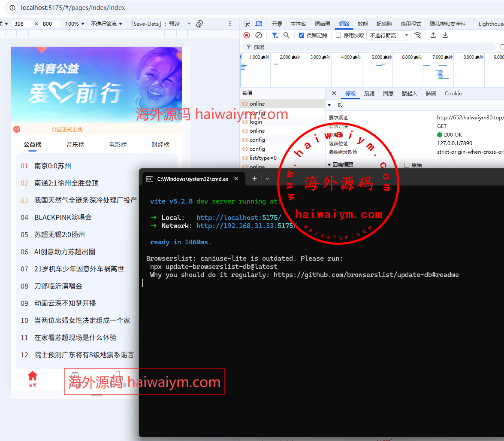Open the network search magnifier
The height and width of the screenshot is (441, 504).
coord(286,35)
